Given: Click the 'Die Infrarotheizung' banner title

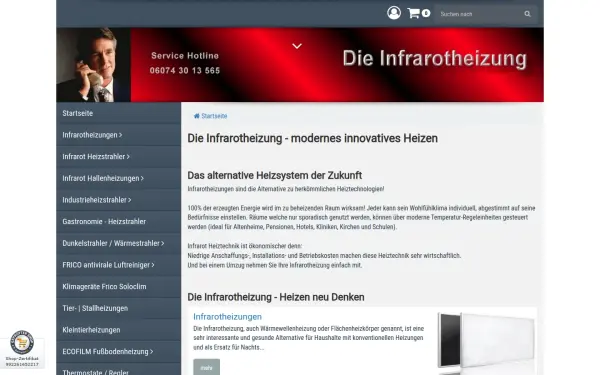Looking at the screenshot, I should pos(435,59).
